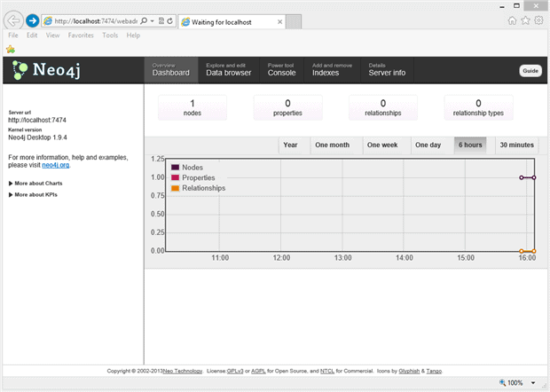Click the server URL http://localhost:7474 text
Viewport: 550px width, 392px height.
point(37,121)
